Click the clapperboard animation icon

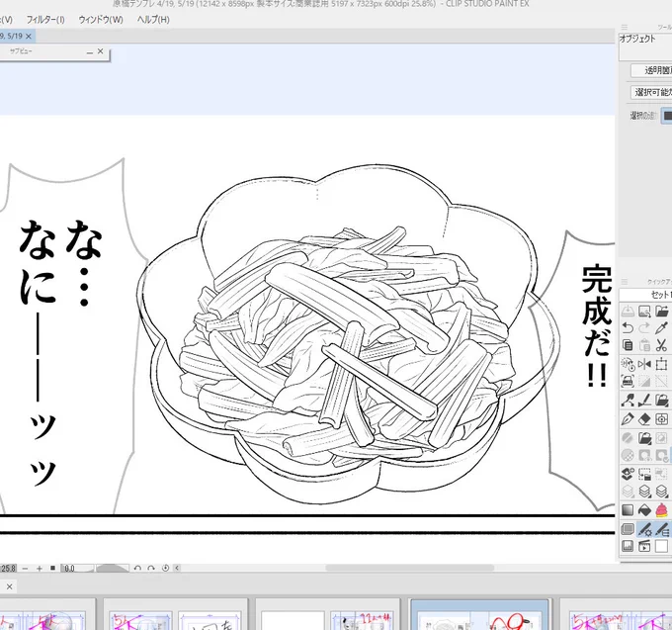(x=644, y=546)
